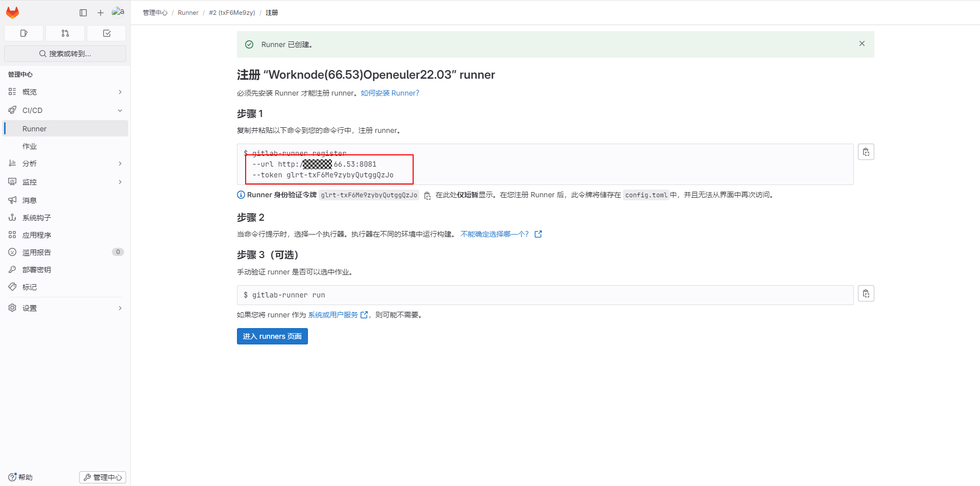Click the 消息 megaphone icon
This screenshot has width=980, height=486.
coord(12,200)
